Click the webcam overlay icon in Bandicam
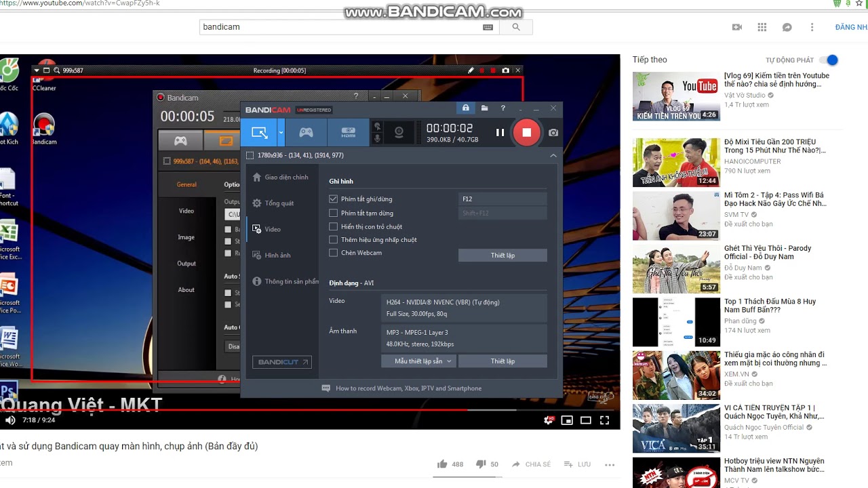The width and height of the screenshot is (868, 488). tap(399, 133)
